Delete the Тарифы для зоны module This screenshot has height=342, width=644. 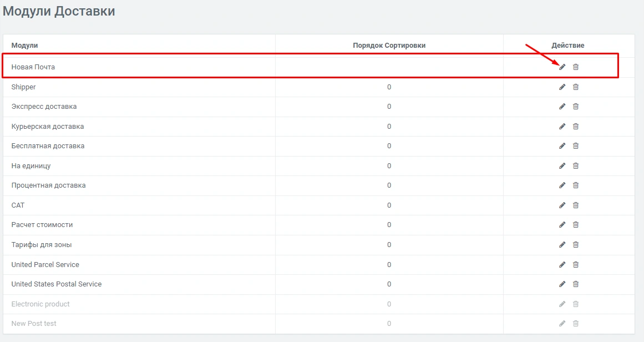pyautogui.click(x=575, y=245)
